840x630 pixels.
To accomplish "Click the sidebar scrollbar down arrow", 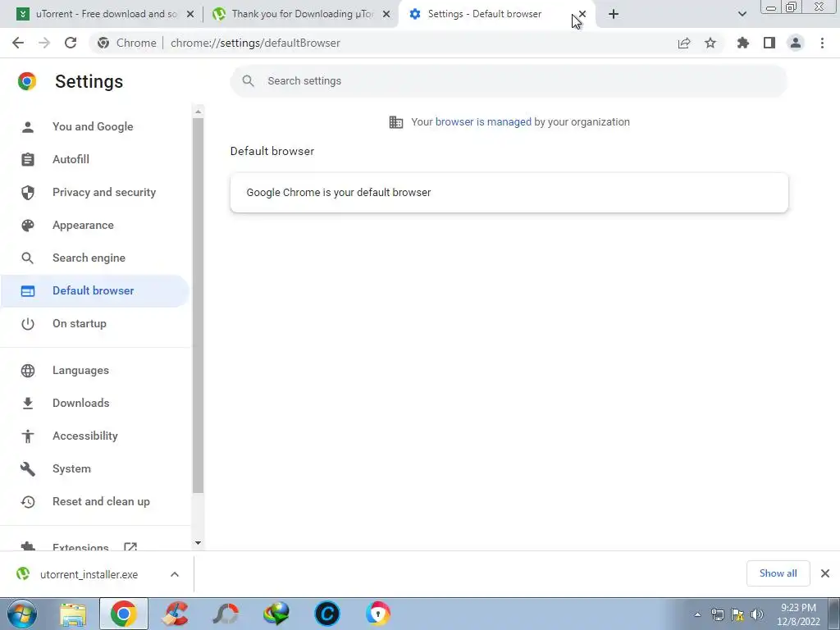I will (199, 543).
